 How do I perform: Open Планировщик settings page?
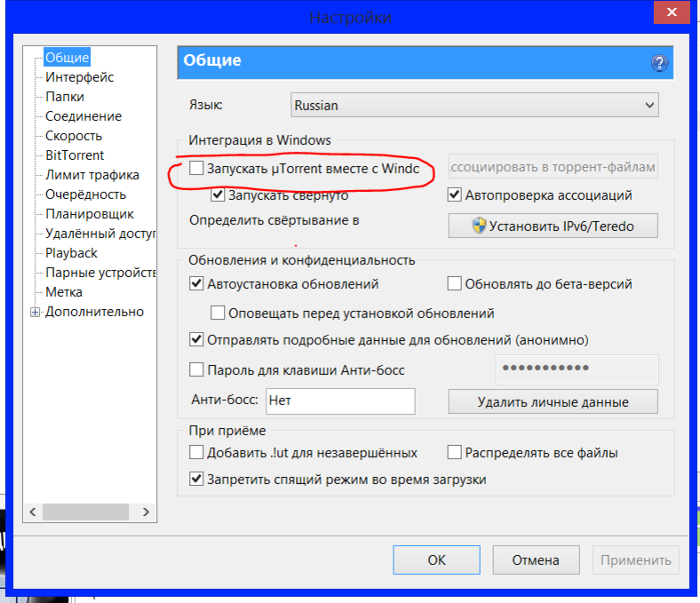pyautogui.click(x=90, y=214)
